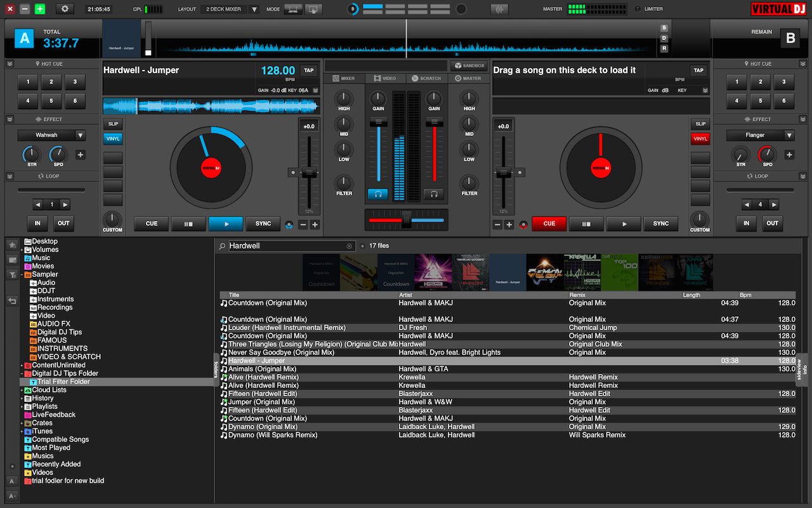
Task: Click deck A TAP tempo button
Action: pos(309,70)
